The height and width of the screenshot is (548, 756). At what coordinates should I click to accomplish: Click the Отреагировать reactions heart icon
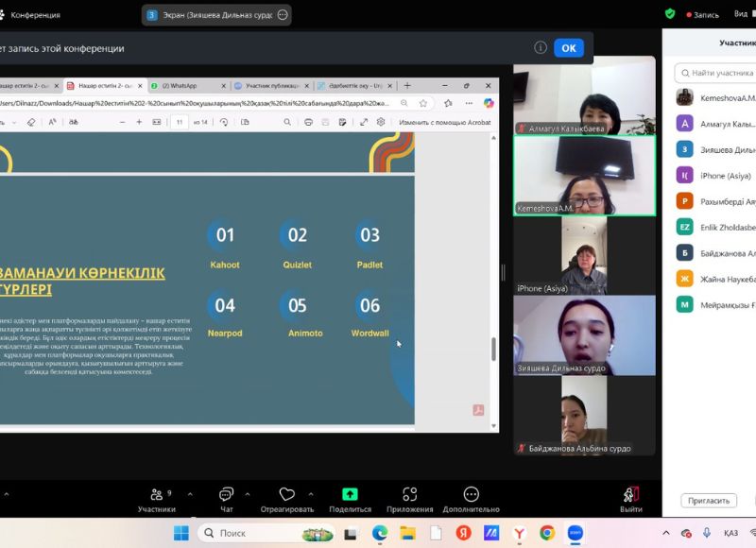click(x=287, y=494)
